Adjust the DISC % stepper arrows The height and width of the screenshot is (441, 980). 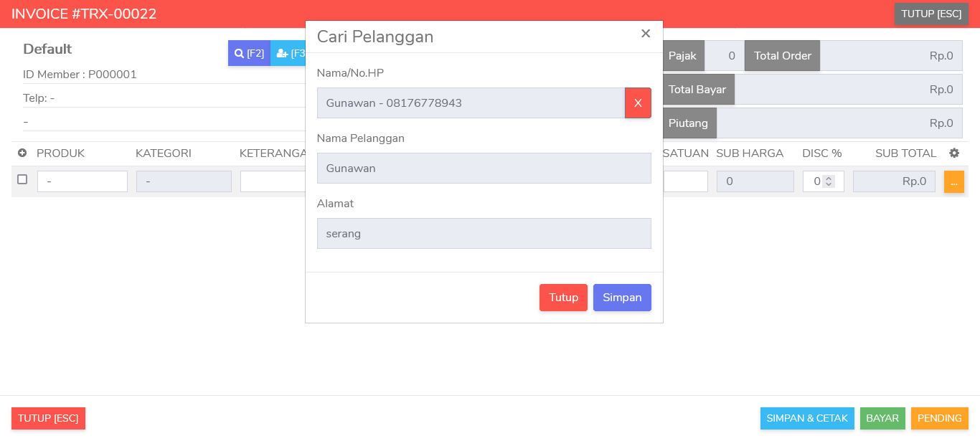pyautogui.click(x=829, y=181)
